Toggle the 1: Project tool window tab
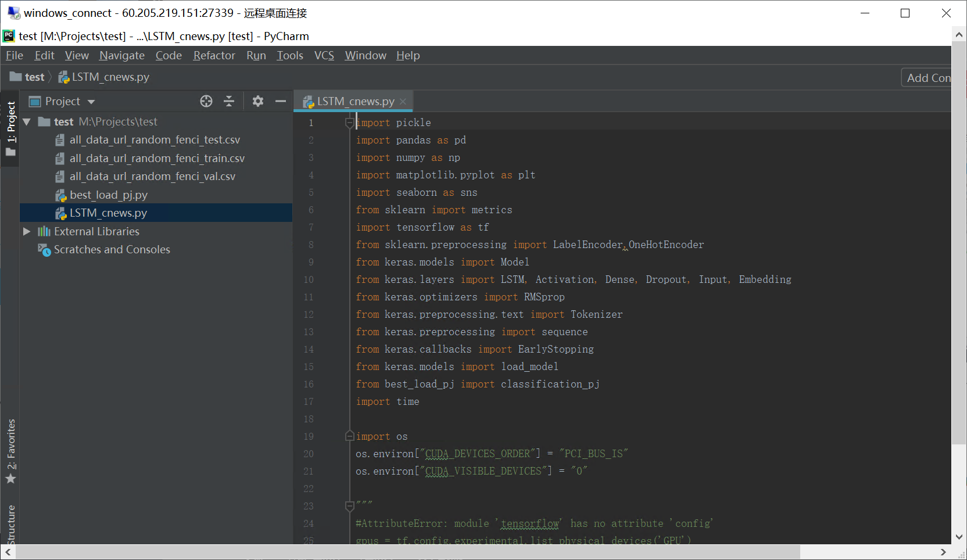Viewport: 967px width, 560px height. point(10,128)
